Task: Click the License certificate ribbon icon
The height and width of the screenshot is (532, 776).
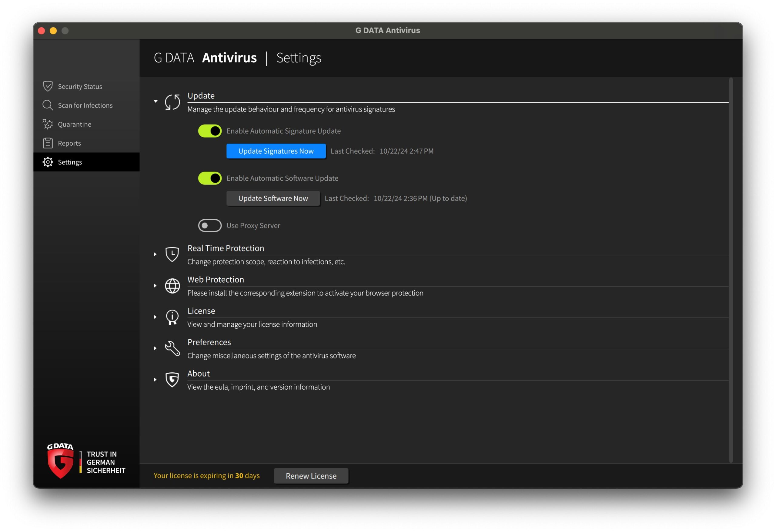Action: pyautogui.click(x=172, y=318)
